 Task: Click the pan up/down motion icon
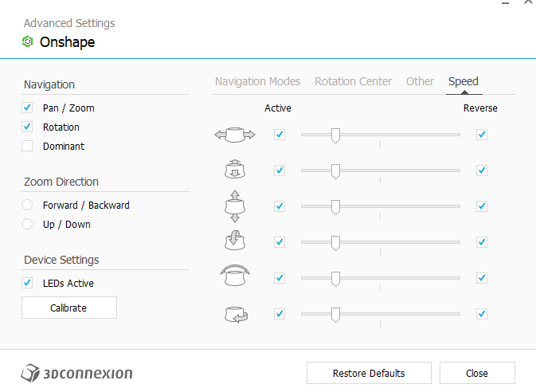click(235, 206)
